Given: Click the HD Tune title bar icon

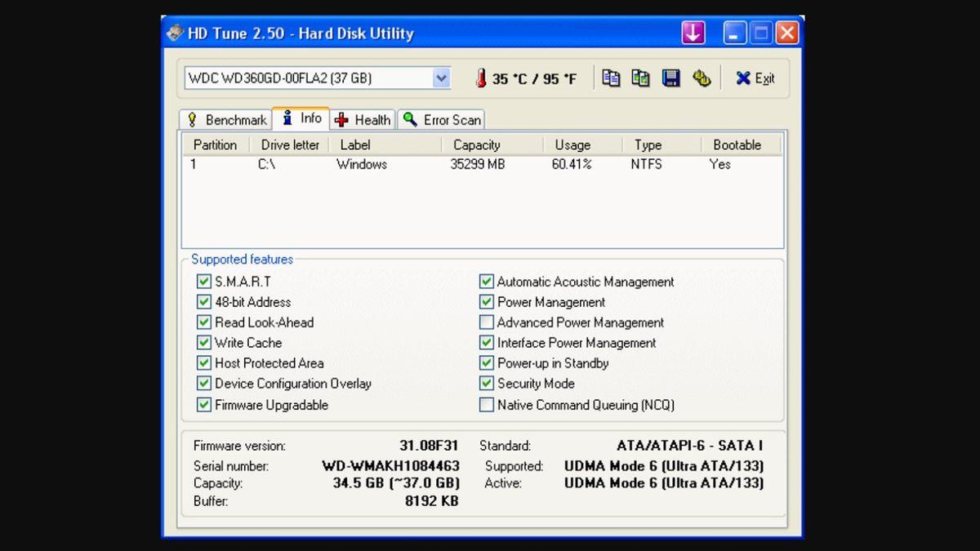Looking at the screenshot, I should (x=175, y=33).
